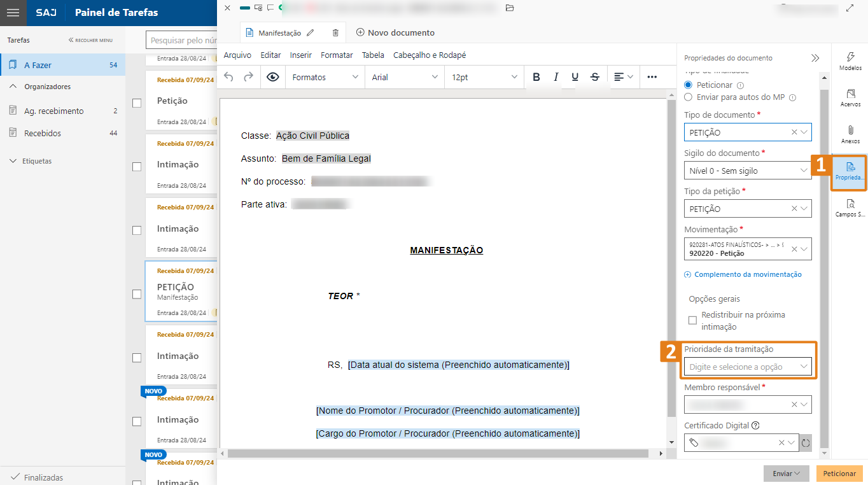Select the Peticionar radio option

click(688, 85)
